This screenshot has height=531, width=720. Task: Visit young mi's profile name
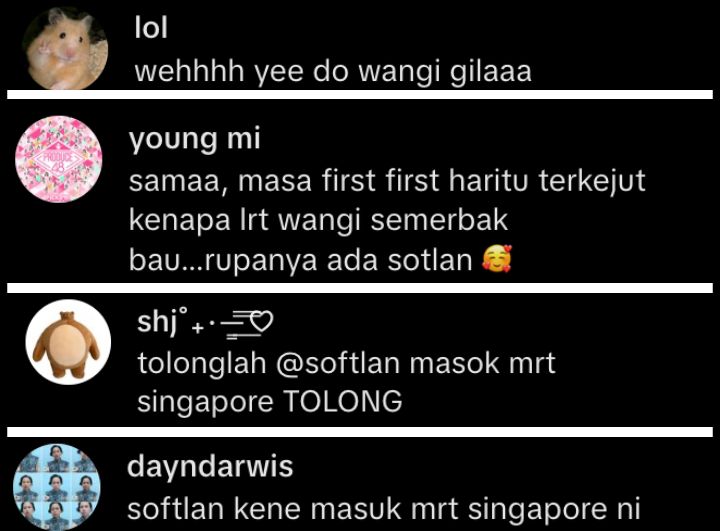point(195,139)
